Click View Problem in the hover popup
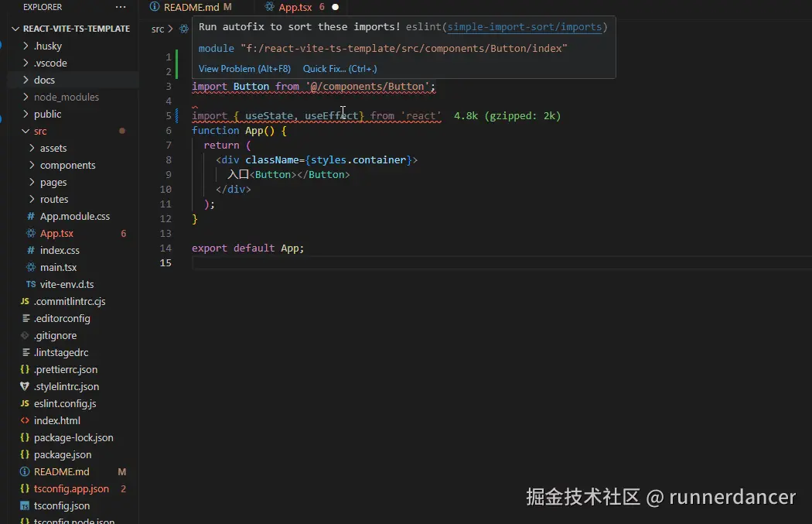The height and width of the screenshot is (524, 812). coord(244,68)
